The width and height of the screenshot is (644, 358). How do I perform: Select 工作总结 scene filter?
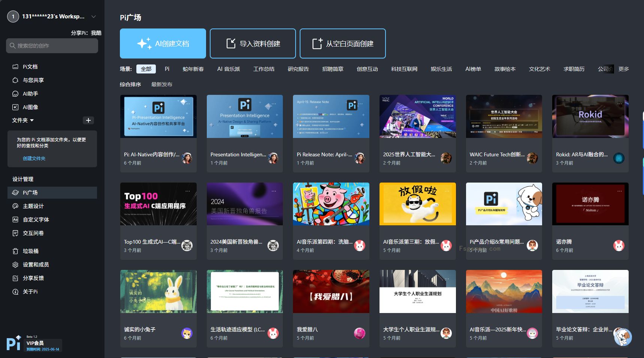pyautogui.click(x=264, y=69)
